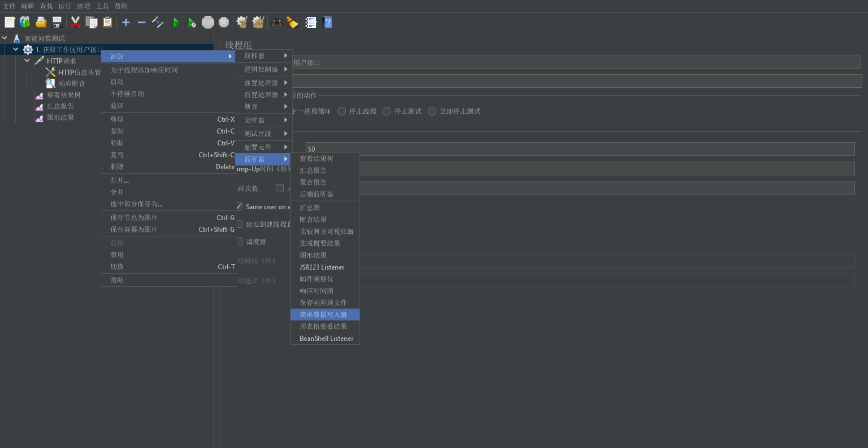Image resolution: width=868 pixels, height=448 pixels.
Task: Click the Copy icon in toolbar
Action: coord(91,23)
